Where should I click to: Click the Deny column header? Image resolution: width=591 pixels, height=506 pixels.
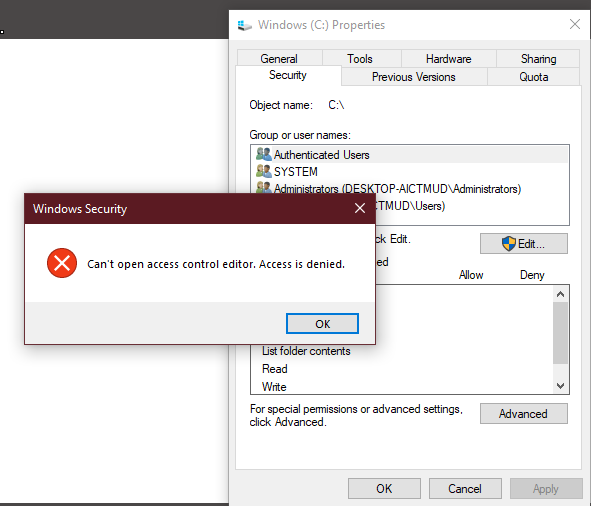click(532, 275)
